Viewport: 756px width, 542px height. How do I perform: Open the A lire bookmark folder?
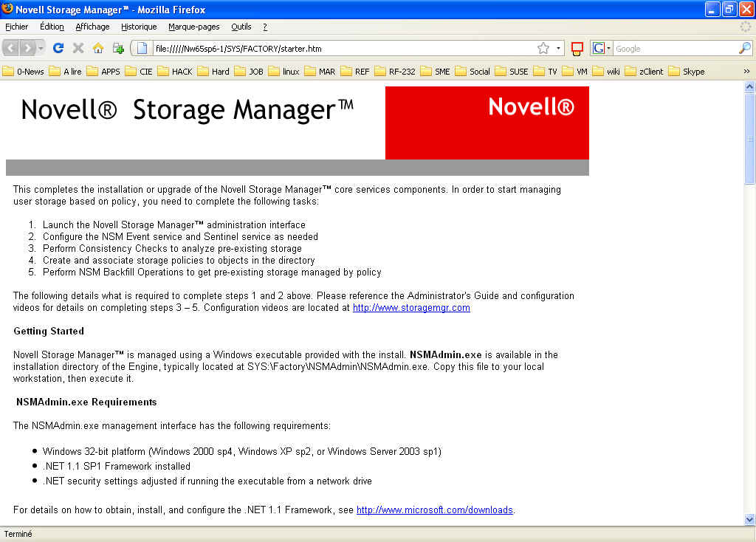pos(66,72)
